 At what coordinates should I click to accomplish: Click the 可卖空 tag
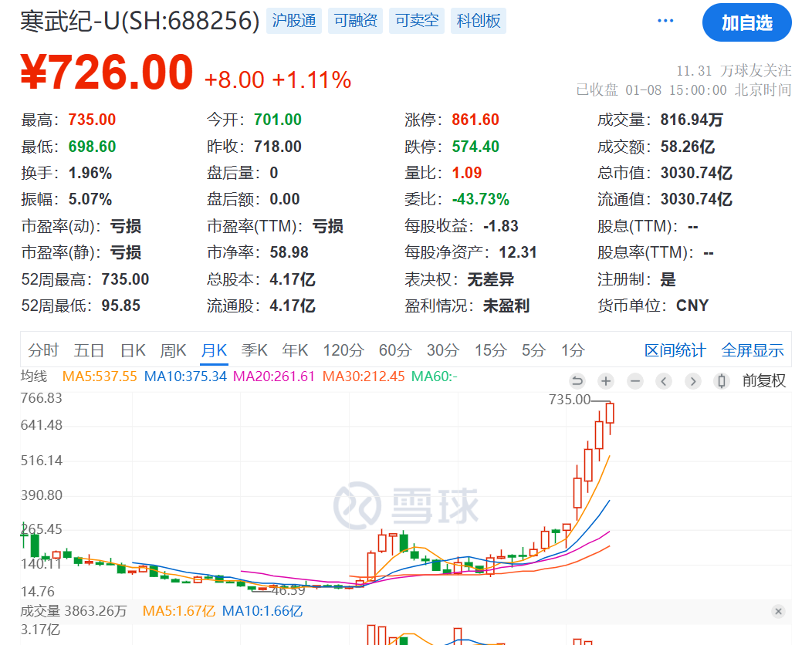(x=417, y=21)
